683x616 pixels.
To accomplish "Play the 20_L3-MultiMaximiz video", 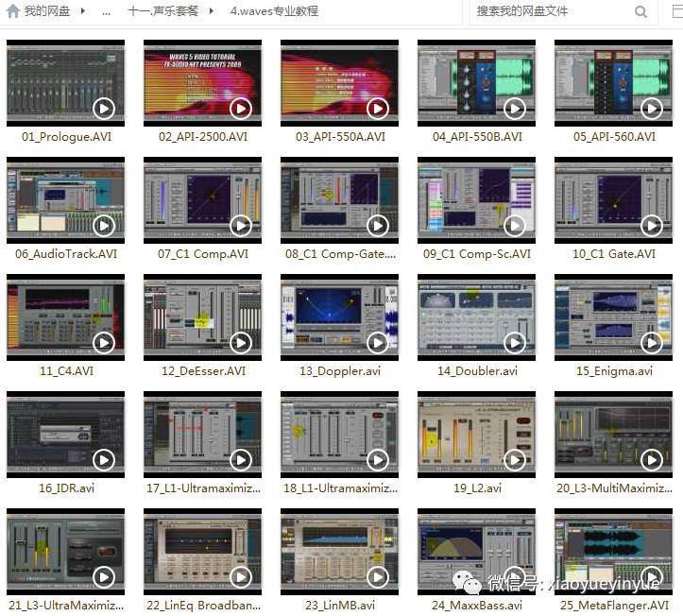I will click(x=652, y=460).
